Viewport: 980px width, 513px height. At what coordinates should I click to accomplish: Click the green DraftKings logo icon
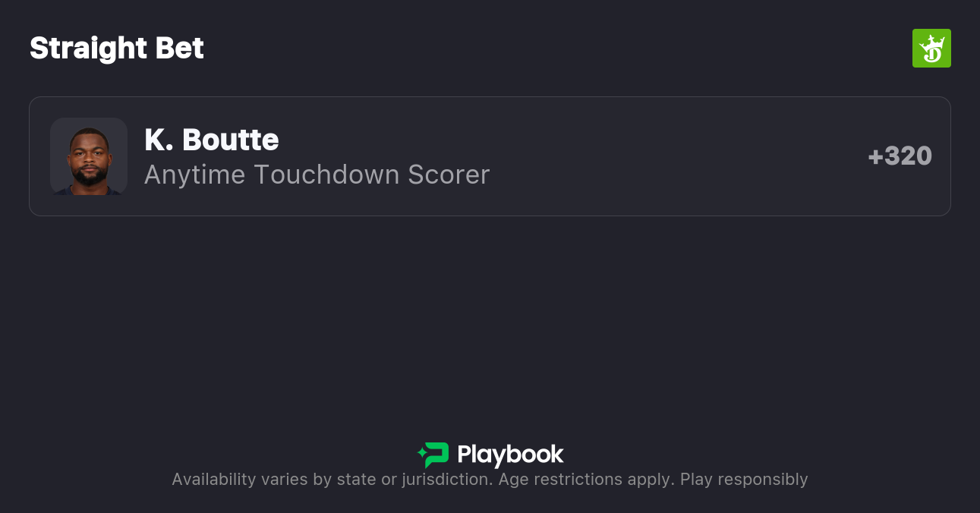931,49
